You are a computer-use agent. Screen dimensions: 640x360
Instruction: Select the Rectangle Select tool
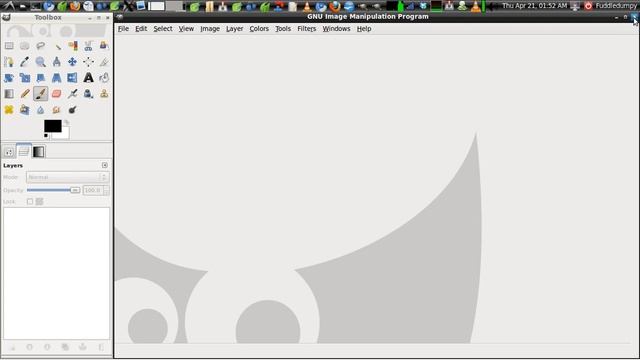pos(9,46)
